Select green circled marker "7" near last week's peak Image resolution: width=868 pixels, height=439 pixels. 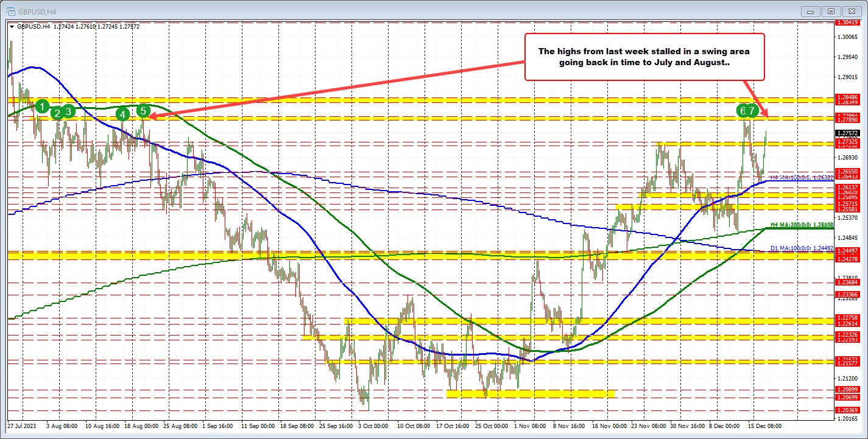click(750, 111)
